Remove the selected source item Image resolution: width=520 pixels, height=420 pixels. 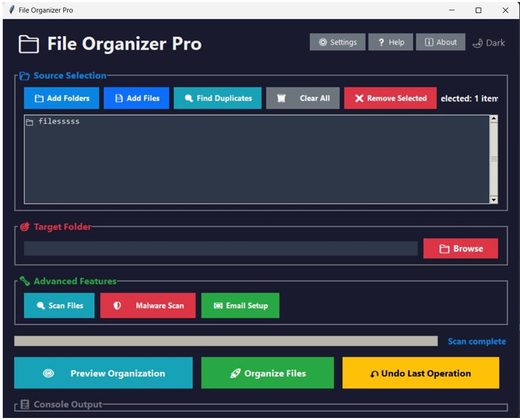coord(390,98)
